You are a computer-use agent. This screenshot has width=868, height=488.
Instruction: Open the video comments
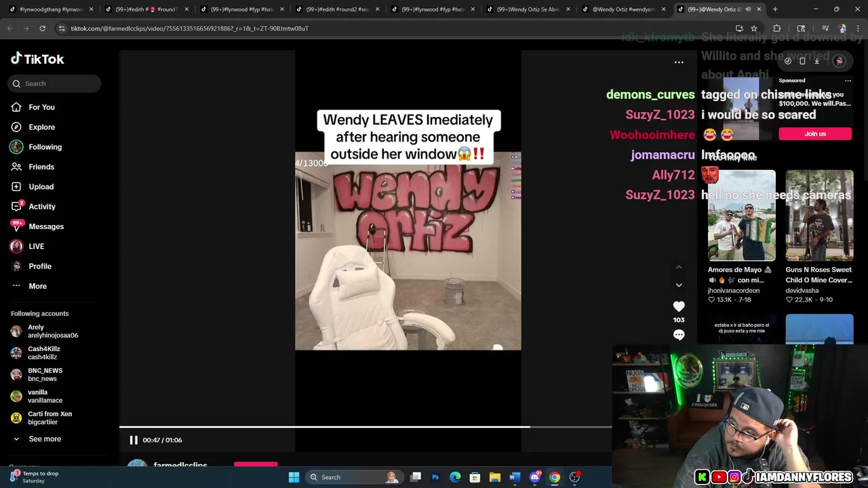(x=679, y=335)
